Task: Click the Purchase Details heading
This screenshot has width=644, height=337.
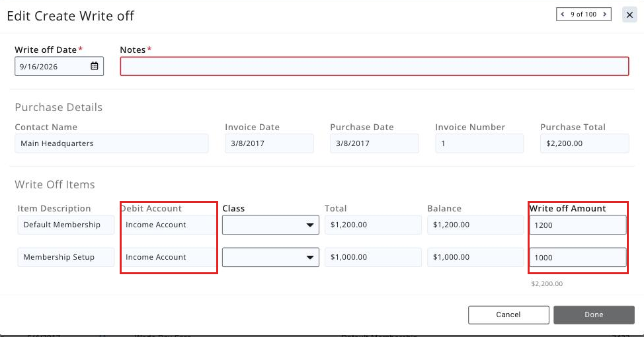Action: coord(59,107)
